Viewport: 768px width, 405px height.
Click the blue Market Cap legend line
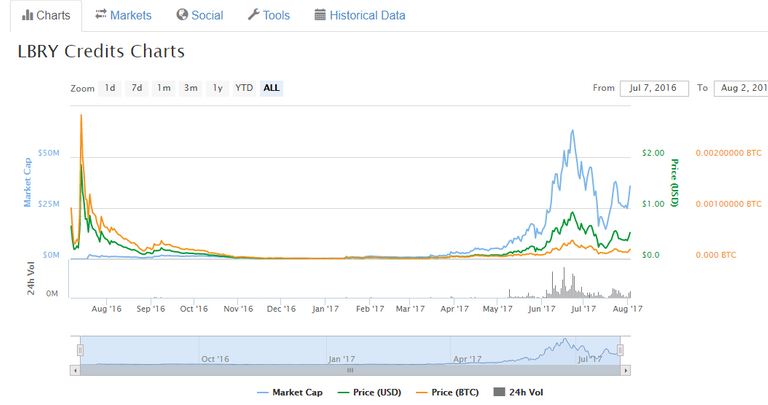[x=263, y=393]
